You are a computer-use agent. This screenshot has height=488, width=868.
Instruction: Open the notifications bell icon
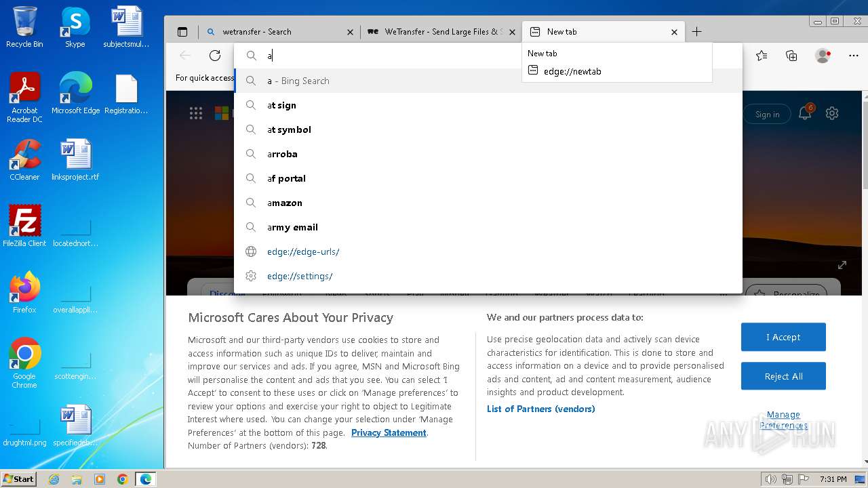click(x=805, y=114)
